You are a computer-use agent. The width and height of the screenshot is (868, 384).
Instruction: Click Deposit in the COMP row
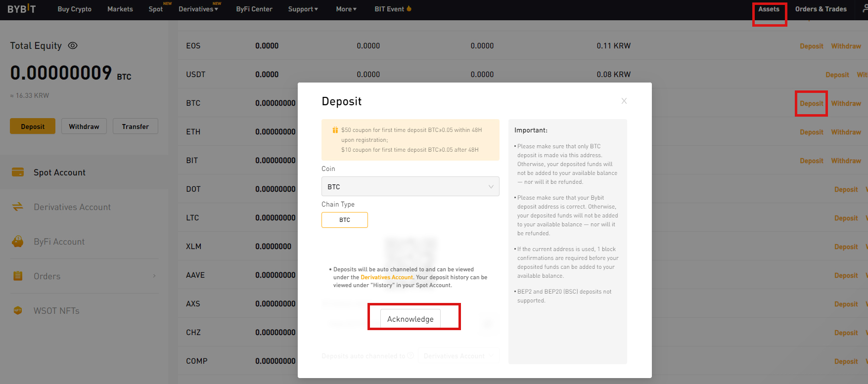click(846, 361)
